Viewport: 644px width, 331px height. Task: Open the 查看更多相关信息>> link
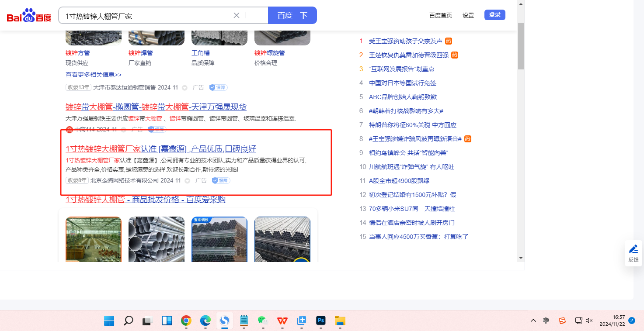(x=94, y=75)
